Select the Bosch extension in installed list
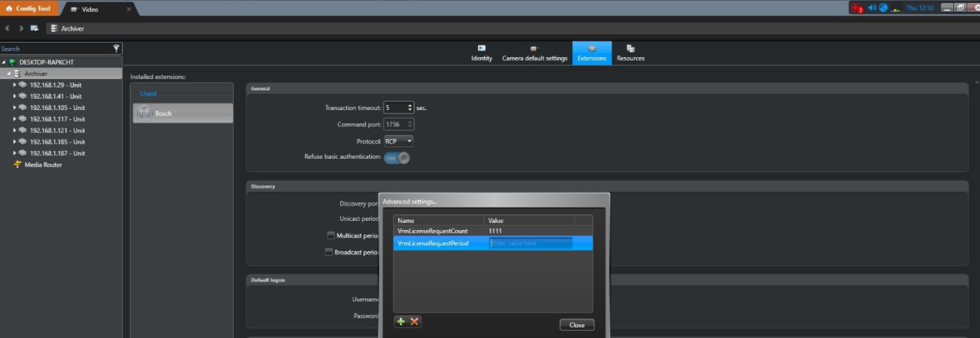The image size is (980, 338). coord(182,113)
